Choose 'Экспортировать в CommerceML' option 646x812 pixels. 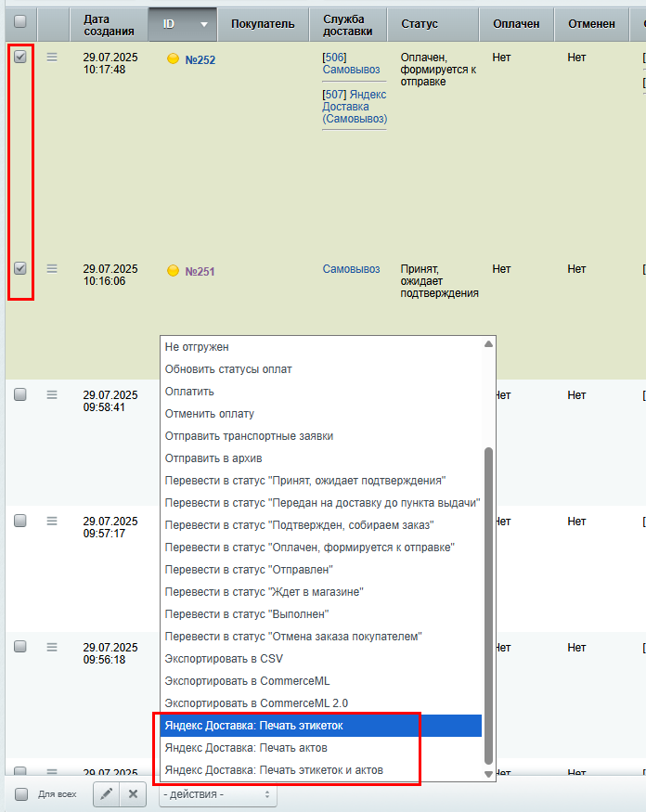pyautogui.click(x=320, y=681)
